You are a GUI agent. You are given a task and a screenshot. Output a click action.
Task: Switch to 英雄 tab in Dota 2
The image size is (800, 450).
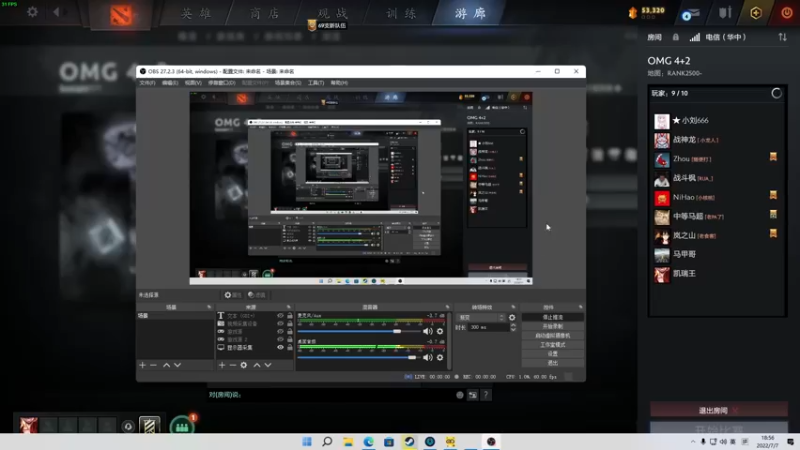196,13
